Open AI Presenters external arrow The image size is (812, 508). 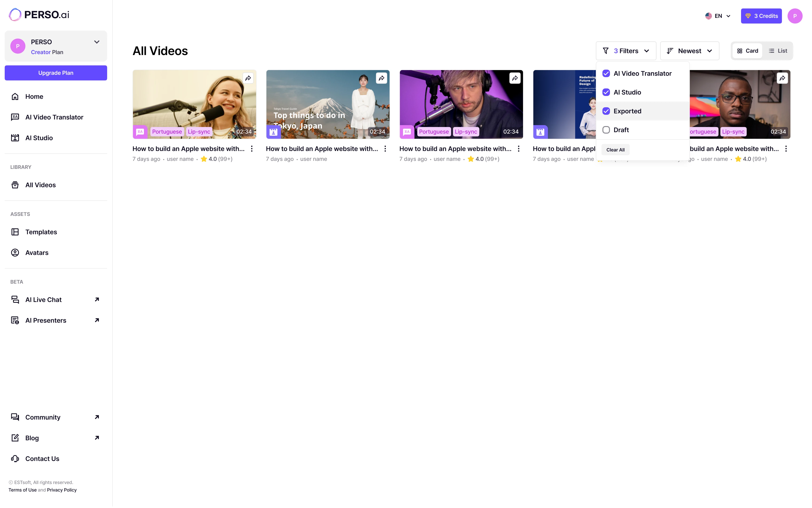point(97,321)
